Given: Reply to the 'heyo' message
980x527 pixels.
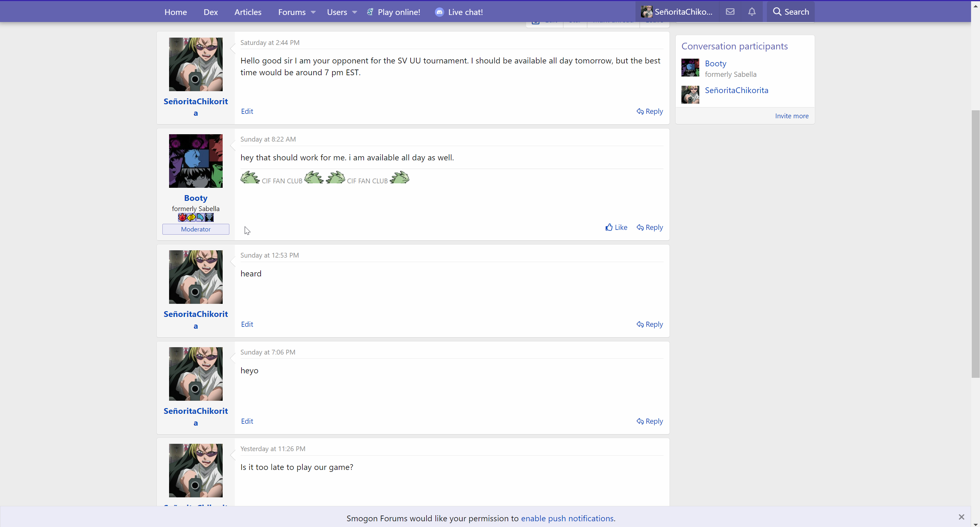Looking at the screenshot, I should tap(650, 421).
